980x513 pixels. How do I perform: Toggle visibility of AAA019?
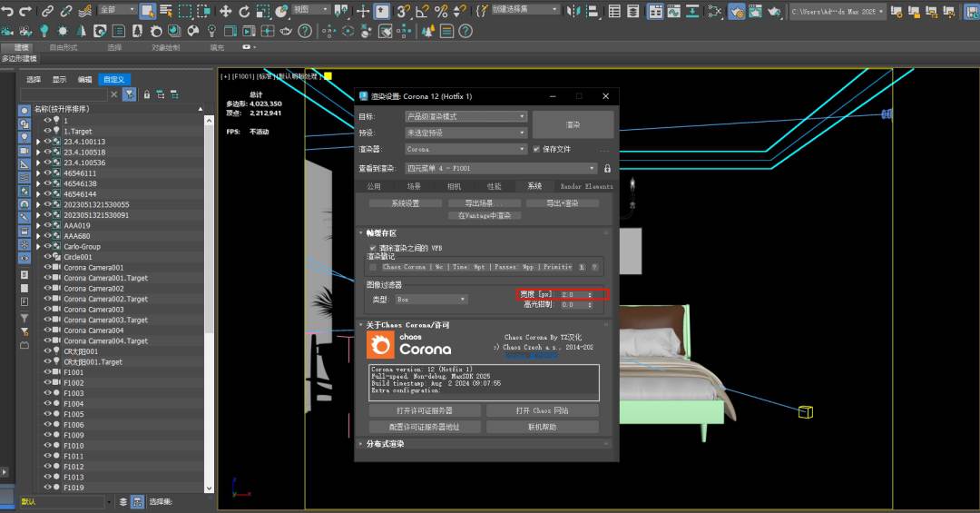(x=47, y=225)
